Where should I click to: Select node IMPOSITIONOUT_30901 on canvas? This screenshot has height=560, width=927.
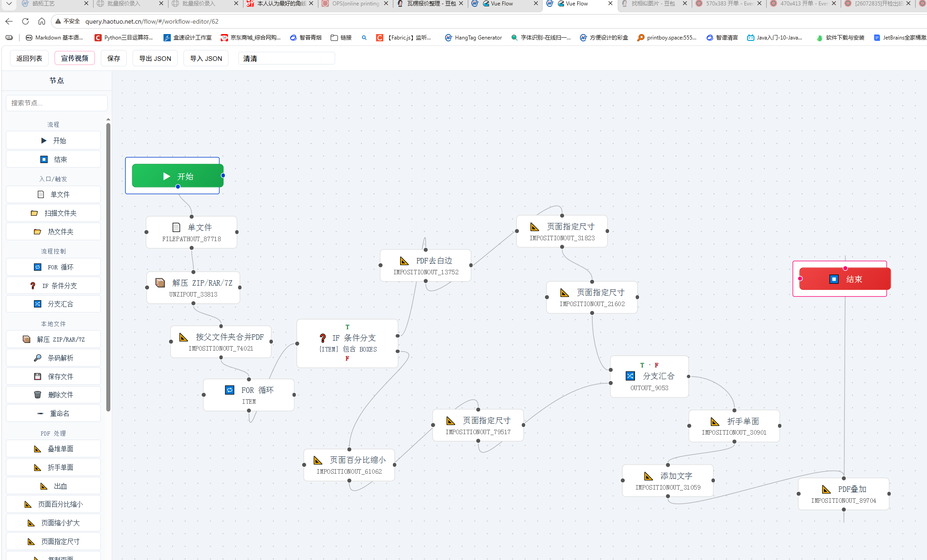734,426
